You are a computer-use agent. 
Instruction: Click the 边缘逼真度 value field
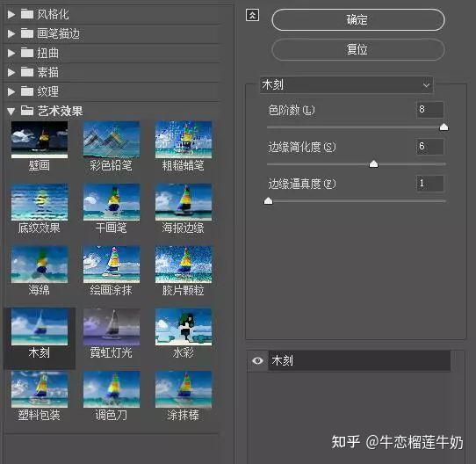[x=430, y=184]
